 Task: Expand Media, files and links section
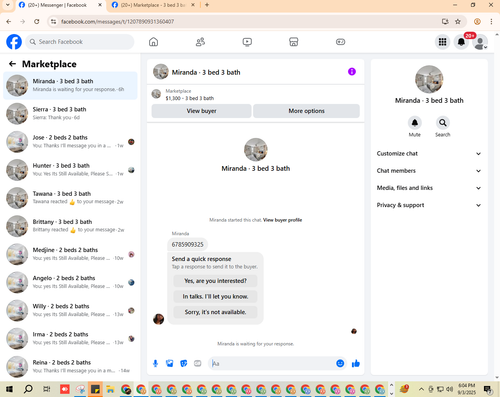pyautogui.click(x=429, y=188)
